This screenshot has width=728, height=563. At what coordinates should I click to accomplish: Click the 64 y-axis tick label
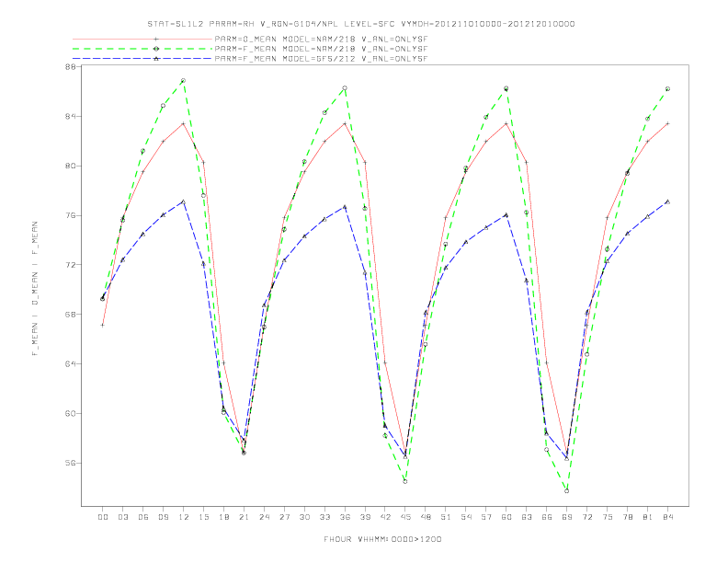(x=70, y=363)
